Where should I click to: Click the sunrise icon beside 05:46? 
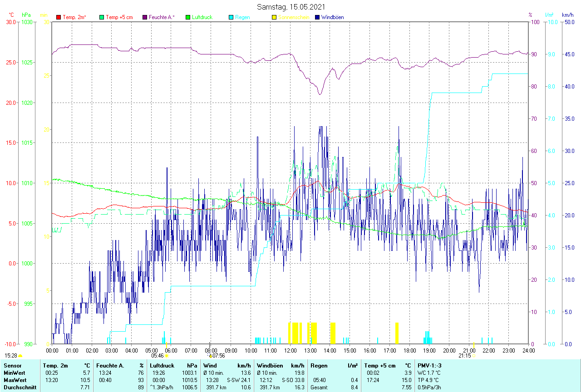(x=167, y=356)
